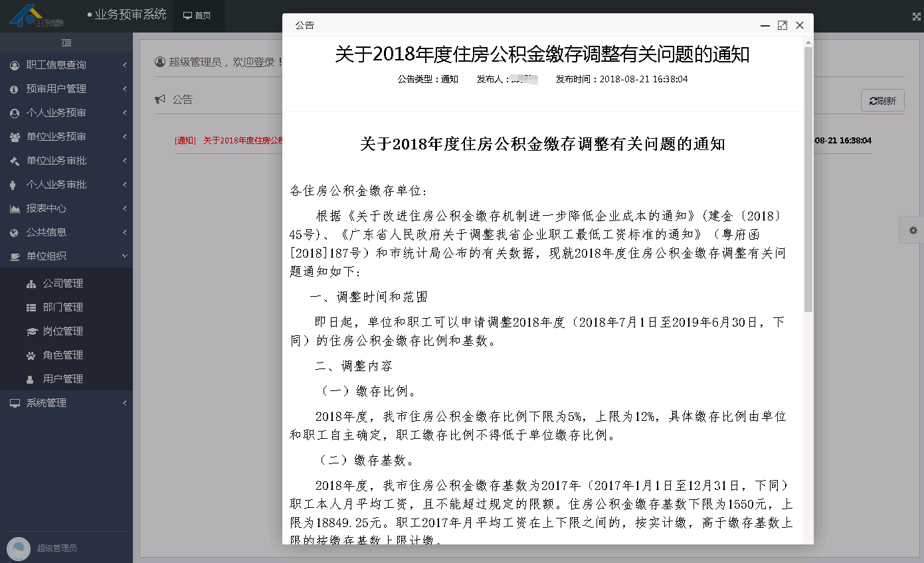Click 超级管理员，欢迎登录 welcome text
The height and width of the screenshot is (563, 924).
pos(224,62)
